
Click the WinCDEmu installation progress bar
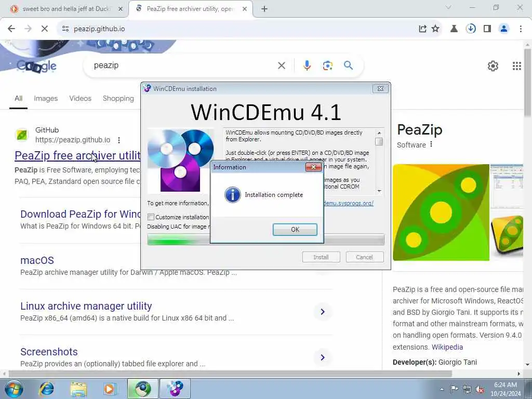[x=265, y=239]
